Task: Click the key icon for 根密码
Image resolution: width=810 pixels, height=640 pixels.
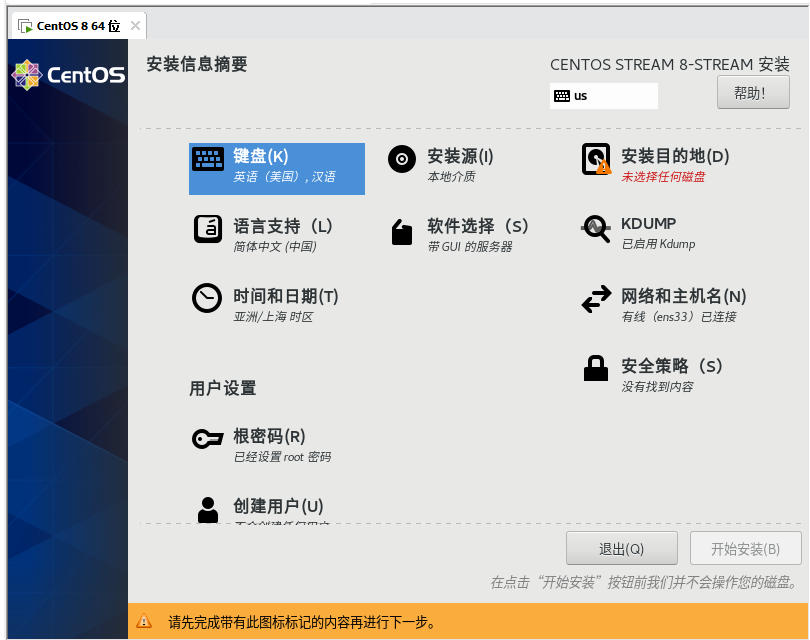Action: pyautogui.click(x=208, y=439)
